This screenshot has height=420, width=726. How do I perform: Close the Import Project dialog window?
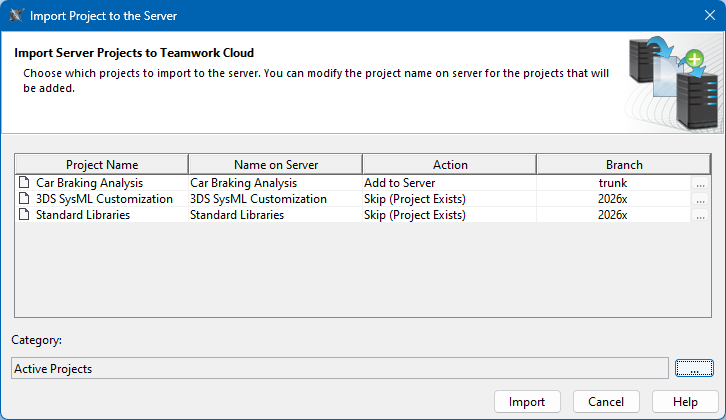pyautogui.click(x=703, y=16)
